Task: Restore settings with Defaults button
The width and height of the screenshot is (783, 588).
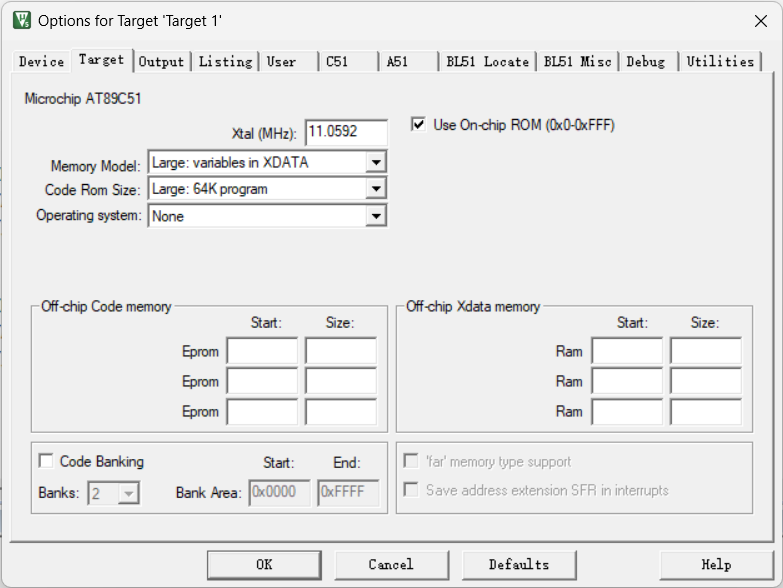Action: (519, 565)
